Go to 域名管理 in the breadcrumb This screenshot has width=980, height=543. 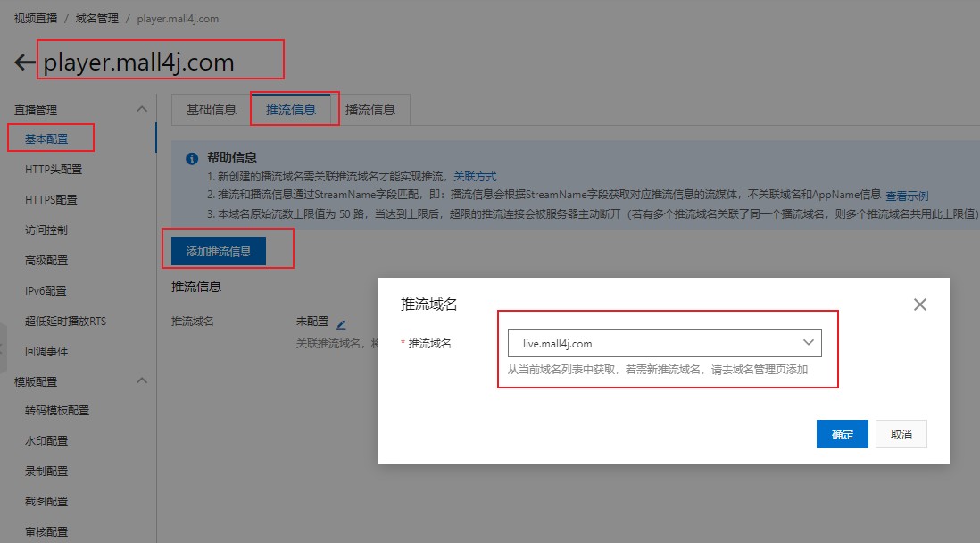tap(96, 18)
